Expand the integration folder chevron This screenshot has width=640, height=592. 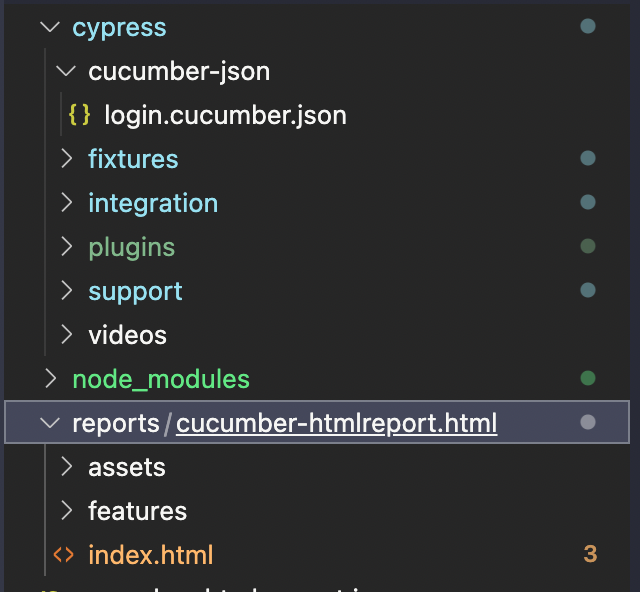(x=67, y=203)
